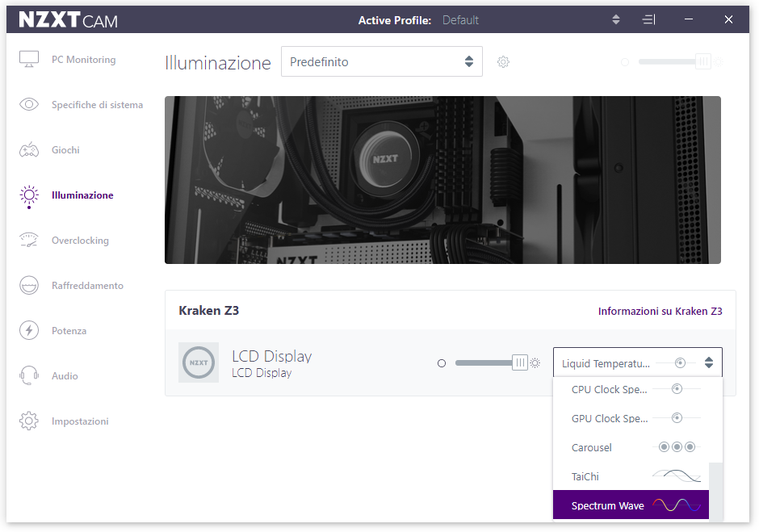Click the LCD Display brightness slider handle
Viewport: 759px width, 532px height.
(520, 362)
